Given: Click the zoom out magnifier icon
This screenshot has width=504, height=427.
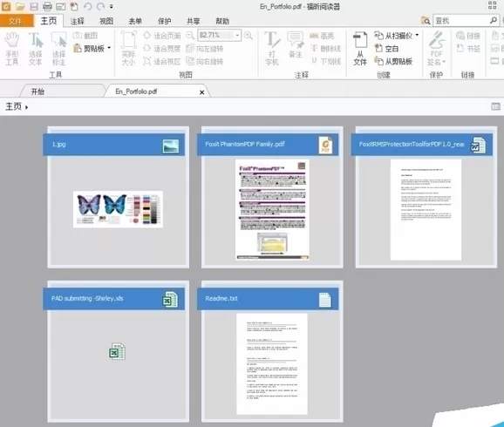Looking at the screenshot, I should coord(190,35).
